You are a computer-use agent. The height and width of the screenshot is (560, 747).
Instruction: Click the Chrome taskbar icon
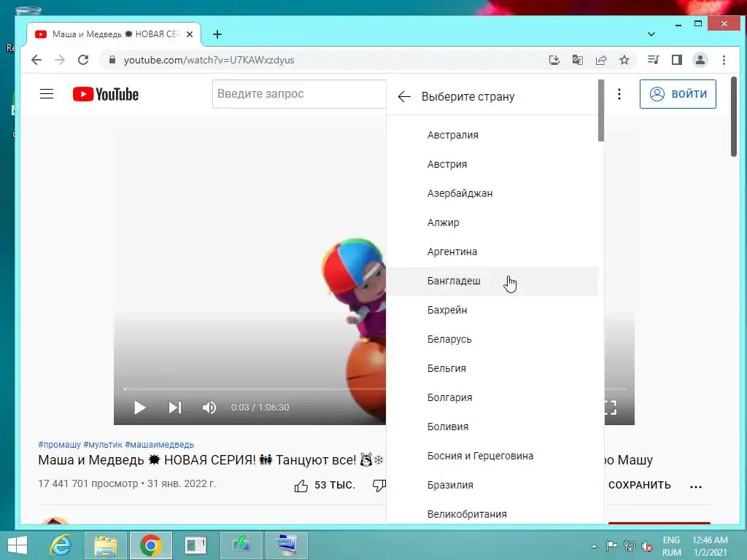point(150,545)
